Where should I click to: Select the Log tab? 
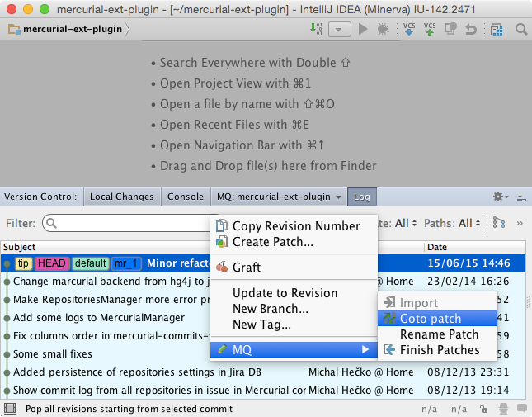click(x=362, y=197)
